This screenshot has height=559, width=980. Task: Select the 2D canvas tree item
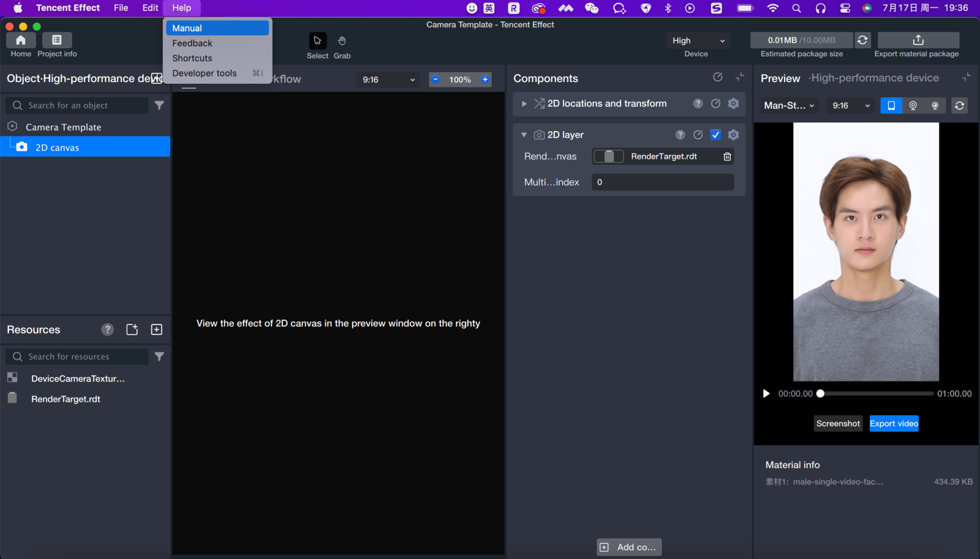point(85,147)
